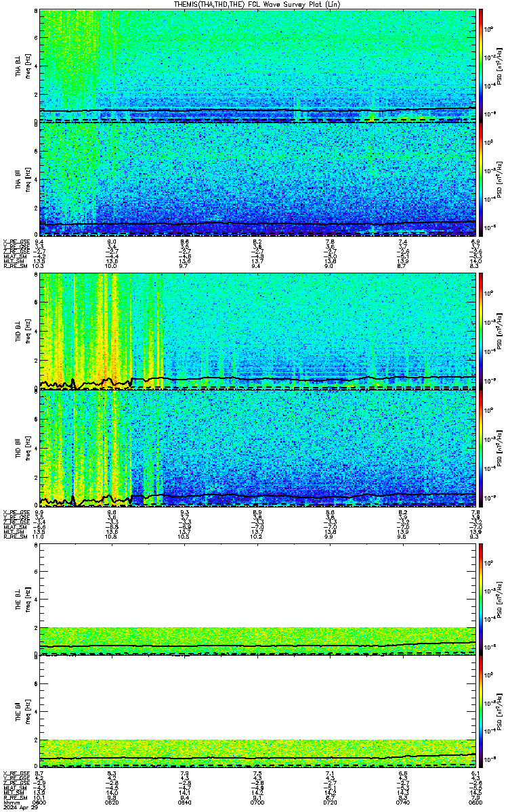This screenshot has width=508, height=812.
Task: Click the THD B-parallel spectrogram panel
Action: tap(258, 447)
